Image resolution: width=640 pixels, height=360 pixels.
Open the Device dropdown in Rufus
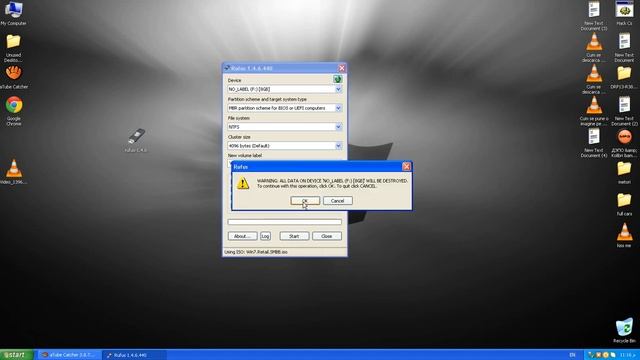point(338,89)
